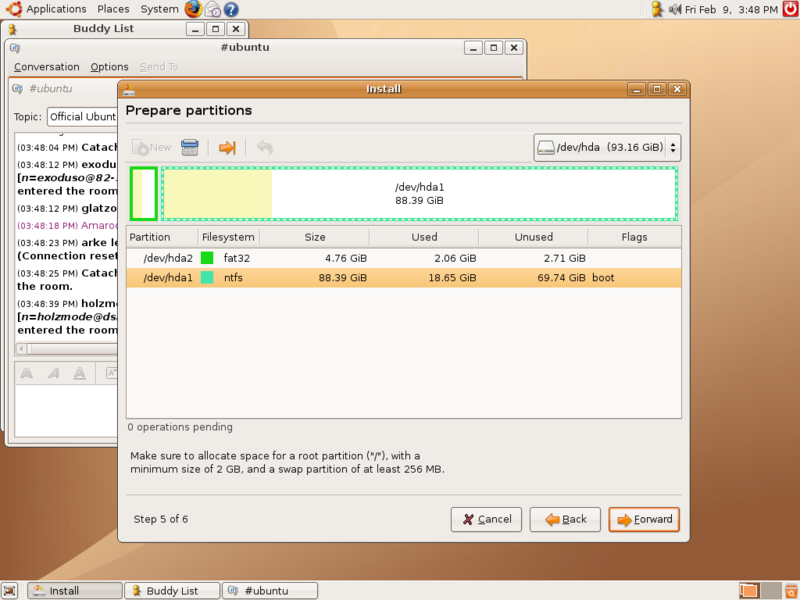Sort by the Flags column header
Viewport: 800px width, 600px height.
pyautogui.click(x=634, y=237)
